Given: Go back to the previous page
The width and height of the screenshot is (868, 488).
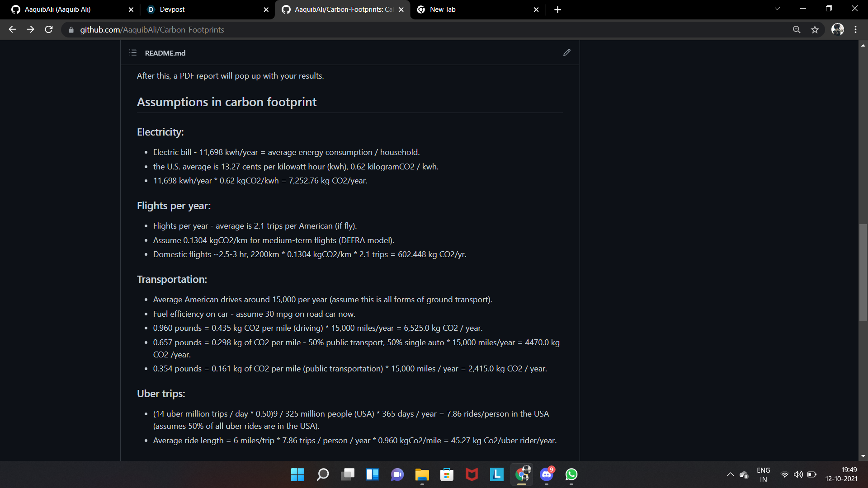Looking at the screenshot, I should tap(12, 30).
